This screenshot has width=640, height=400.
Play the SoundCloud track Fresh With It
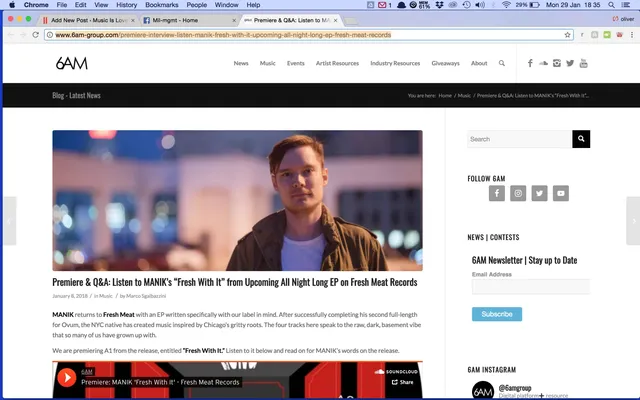point(67,378)
